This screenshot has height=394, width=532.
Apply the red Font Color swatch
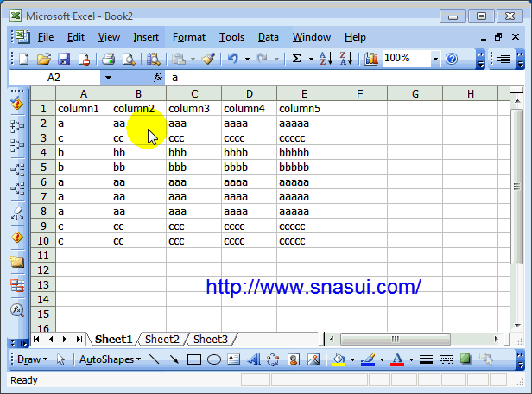click(x=397, y=359)
